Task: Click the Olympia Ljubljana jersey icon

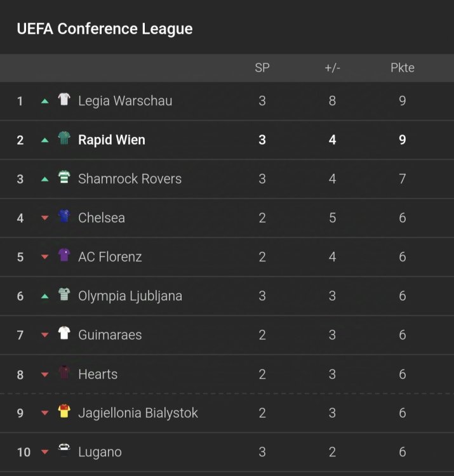Action: [64, 295]
